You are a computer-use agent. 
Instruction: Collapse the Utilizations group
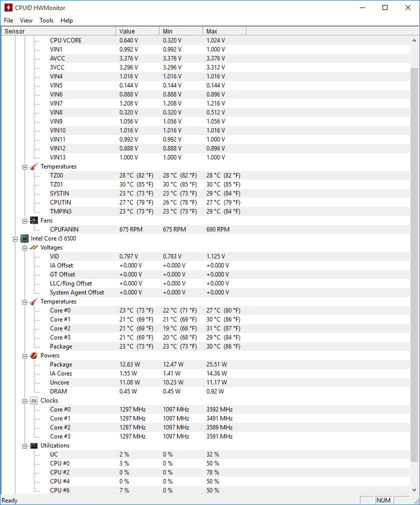click(x=24, y=446)
